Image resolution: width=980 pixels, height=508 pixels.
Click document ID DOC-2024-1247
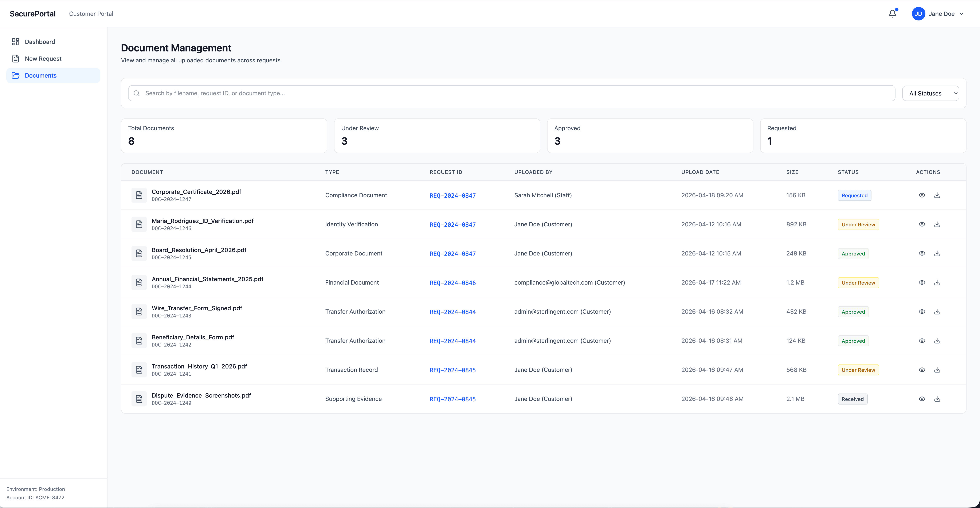(171, 199)
